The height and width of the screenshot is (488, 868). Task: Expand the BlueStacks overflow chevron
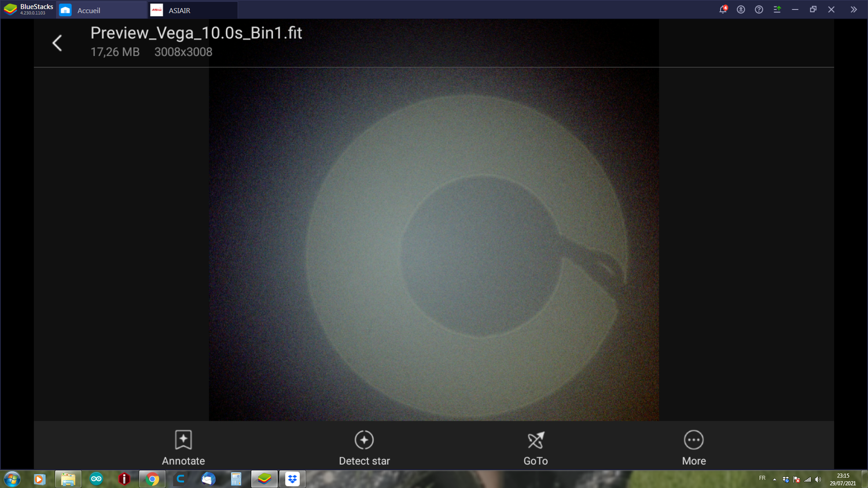coord(854,9)
